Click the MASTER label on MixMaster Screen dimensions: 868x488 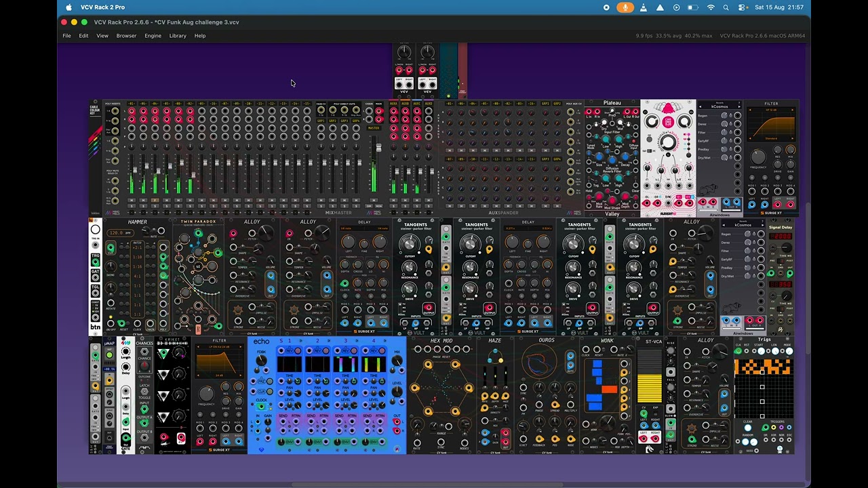(x=374, y=128)
